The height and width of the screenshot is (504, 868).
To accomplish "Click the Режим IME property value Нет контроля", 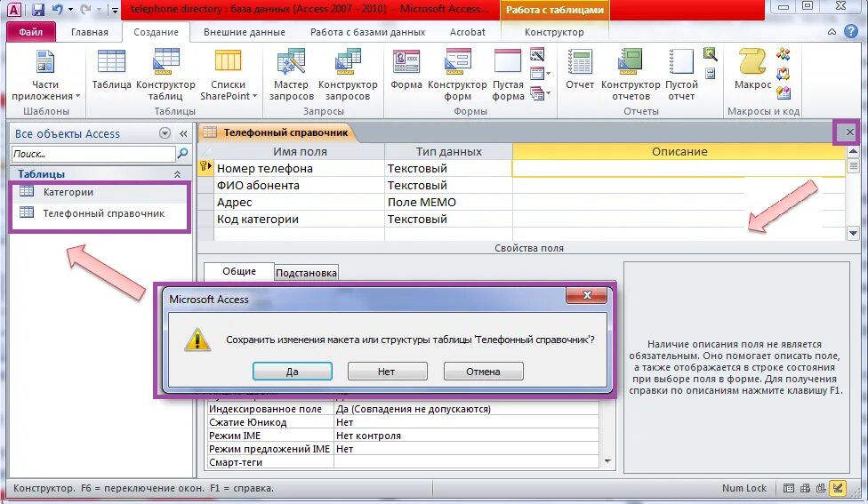I will point(466,436).
